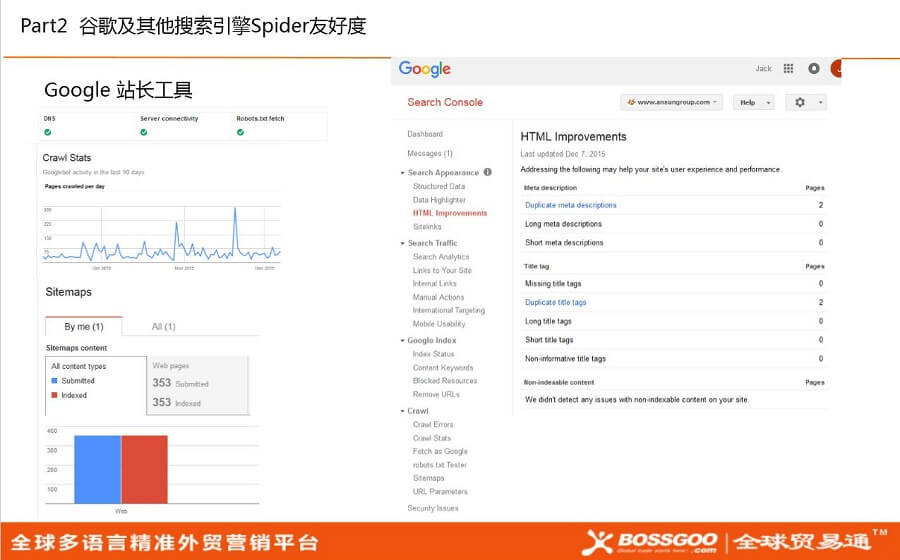
Task: Open Links to Your Site
Action: pos(442,270)
